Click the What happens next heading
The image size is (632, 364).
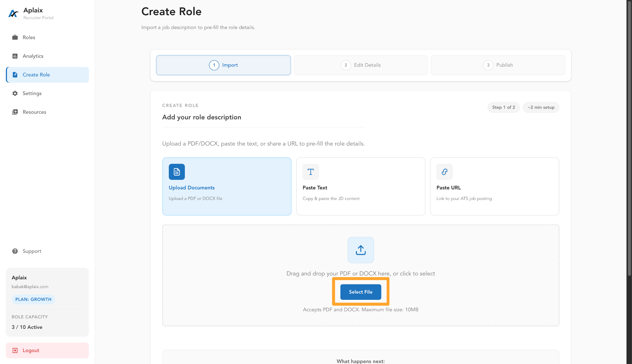pyautogui.click(x=361, y=361)
